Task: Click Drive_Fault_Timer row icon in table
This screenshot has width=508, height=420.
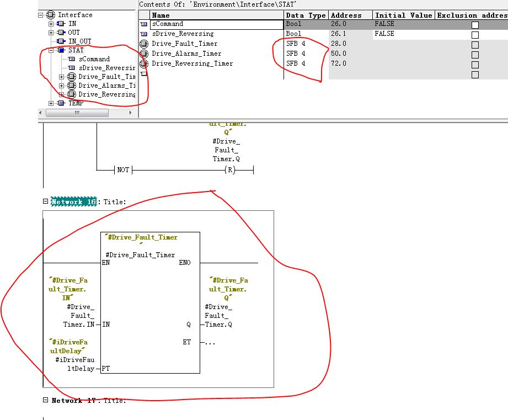Action: 144,44
